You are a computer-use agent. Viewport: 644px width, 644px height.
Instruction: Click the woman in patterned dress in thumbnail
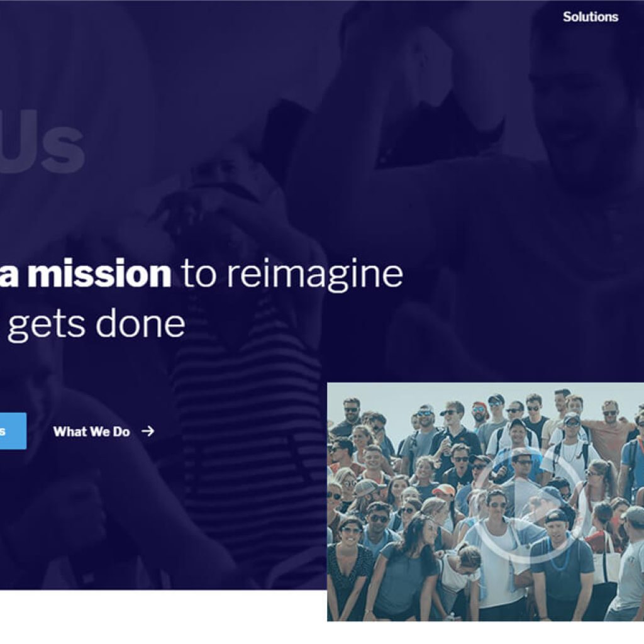(x=348, y=571)
